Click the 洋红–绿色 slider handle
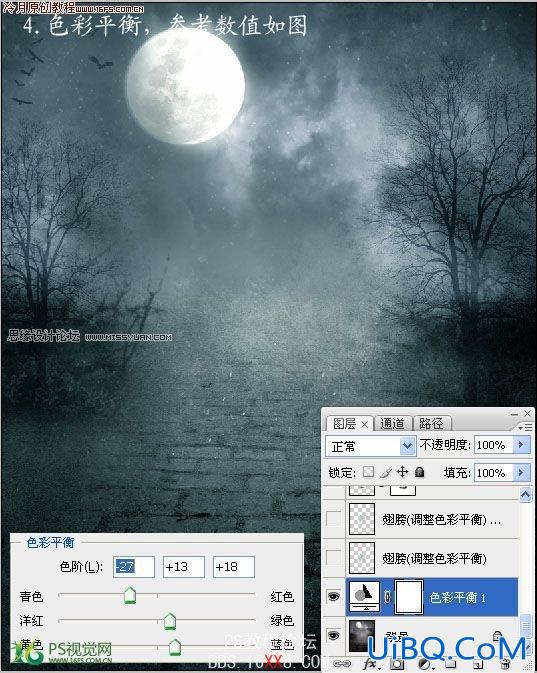The image size is (537, 673). pyautogui.click(x=170, y=621)
